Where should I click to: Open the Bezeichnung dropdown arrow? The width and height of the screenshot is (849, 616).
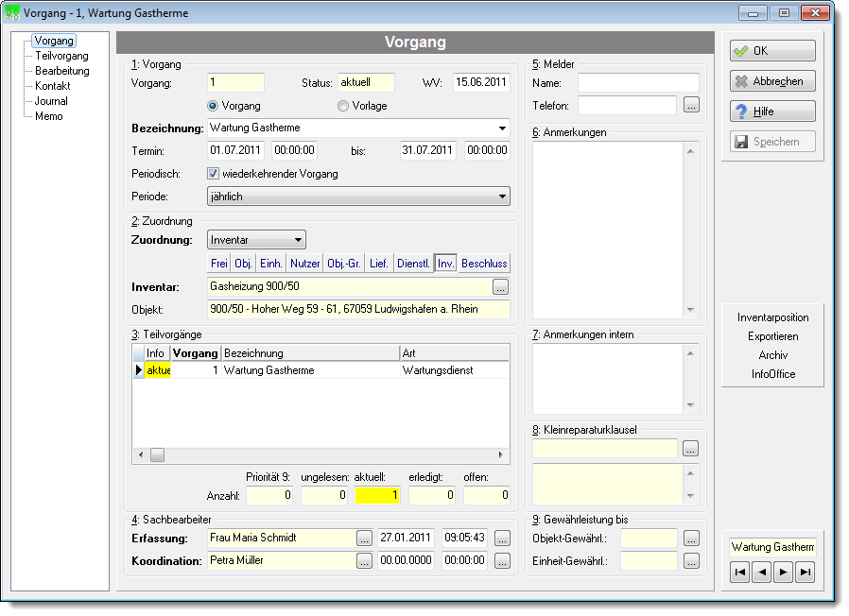[x=502, y=128]
